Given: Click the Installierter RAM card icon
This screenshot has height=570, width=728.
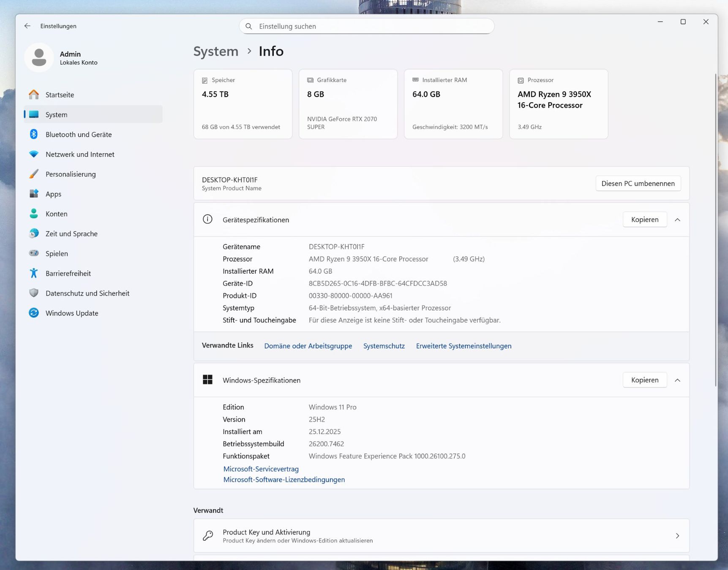Looking at the screenshot, I should tap(415, 80).
